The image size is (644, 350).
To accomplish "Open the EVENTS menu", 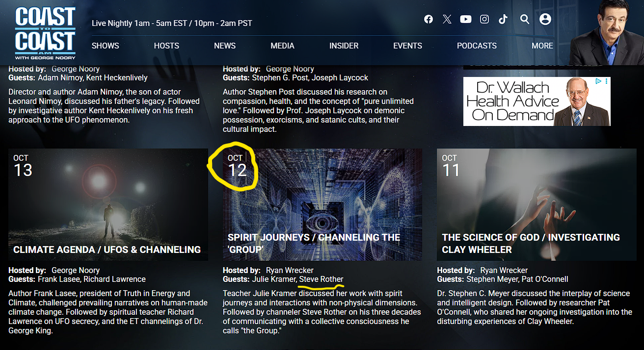I will (408, 46).
